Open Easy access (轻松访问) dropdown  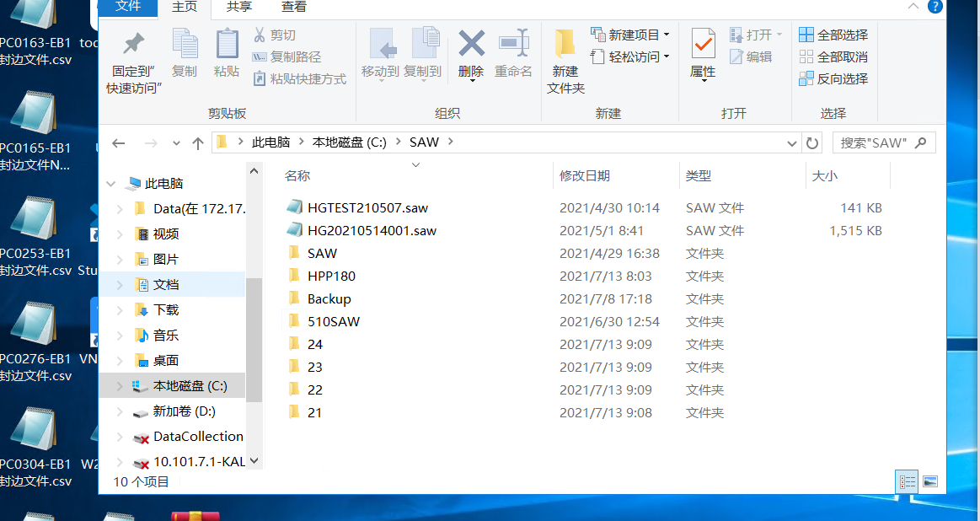[630, 57]
